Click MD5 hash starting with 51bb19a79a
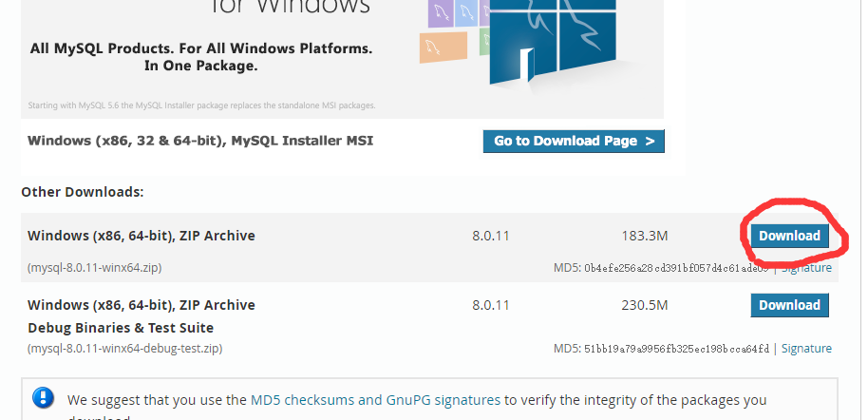The height and width of the screenshot is (420, 868). (x=676, y=349)
